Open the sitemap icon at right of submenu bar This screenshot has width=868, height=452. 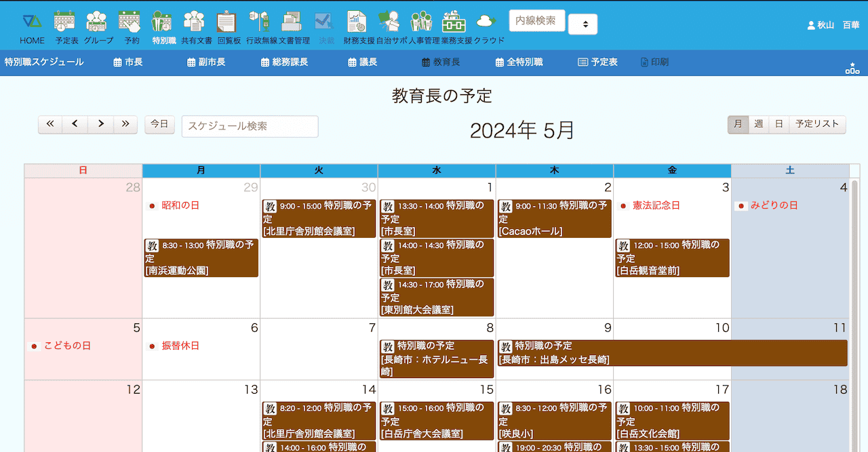pyautogui.click(x=852, y=68)
